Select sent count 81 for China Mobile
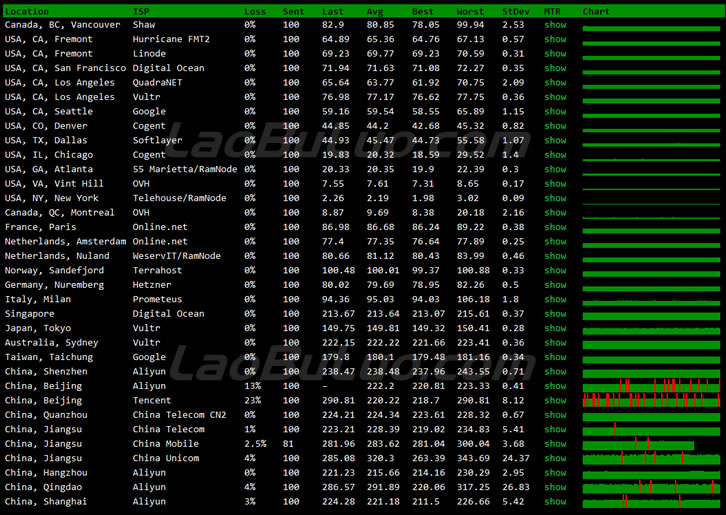Viewport: 726px width, 515px height. pyautogui.click(x=288, y=444)
